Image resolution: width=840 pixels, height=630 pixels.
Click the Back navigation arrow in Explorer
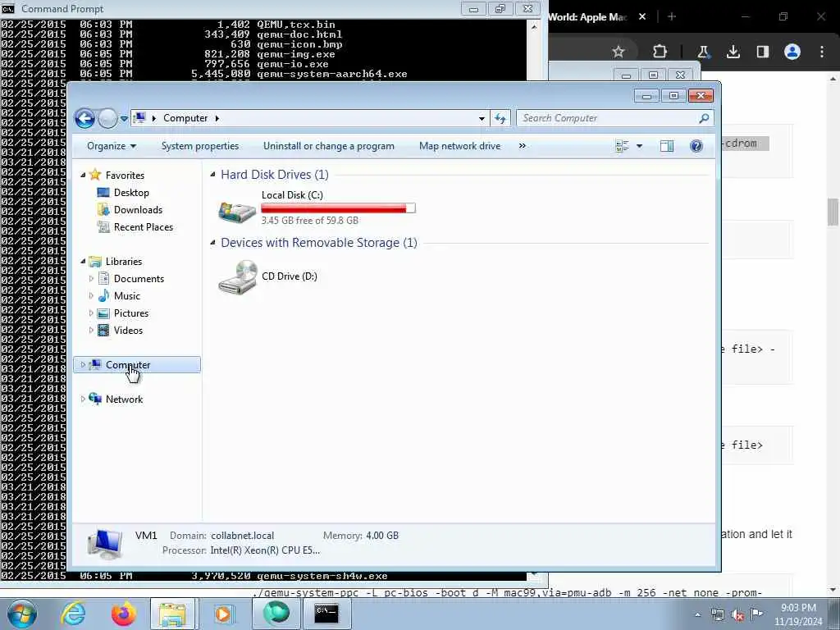tap(84, 118)
